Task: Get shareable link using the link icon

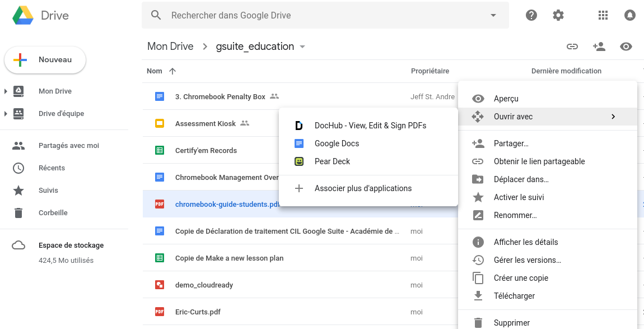Action: [x=572, y=47]
